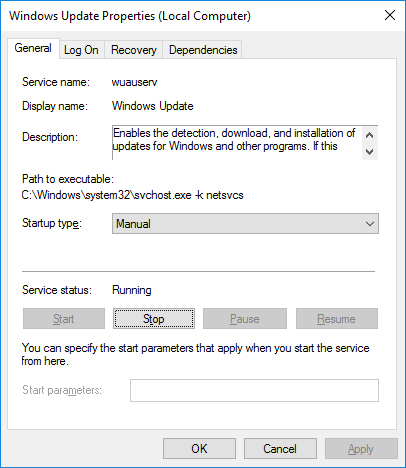
Task: Click the disabled Resume button
Action: [337, 319]
